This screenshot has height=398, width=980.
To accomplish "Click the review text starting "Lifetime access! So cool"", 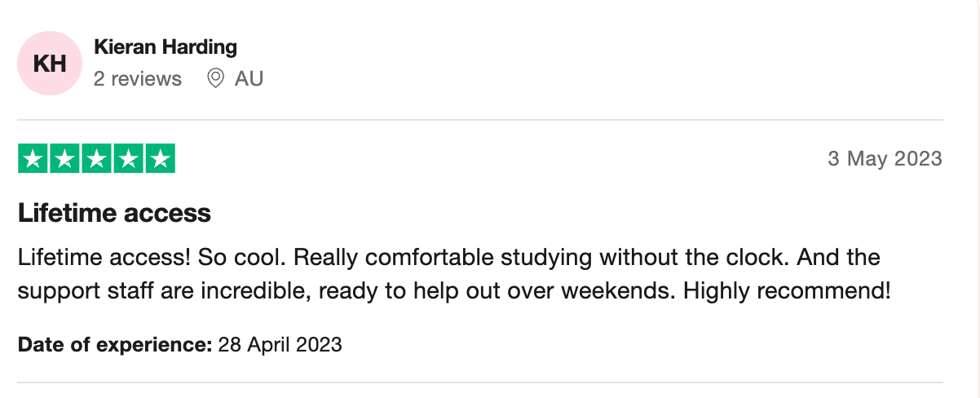I will 448,258.
